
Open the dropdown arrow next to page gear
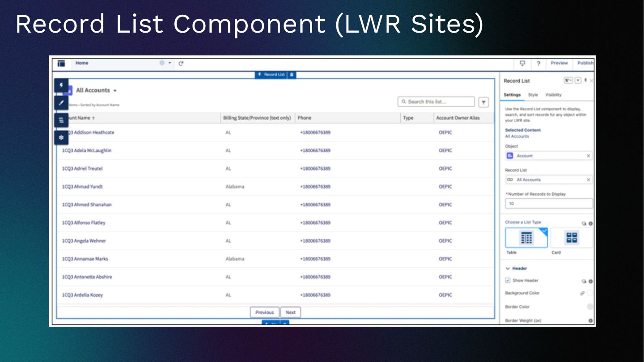tap(170, 63)
